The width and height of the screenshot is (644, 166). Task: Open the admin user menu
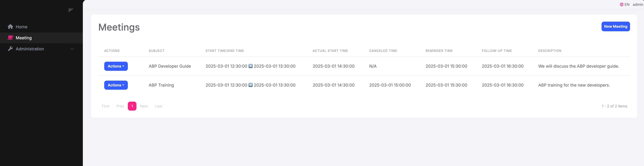638,4
